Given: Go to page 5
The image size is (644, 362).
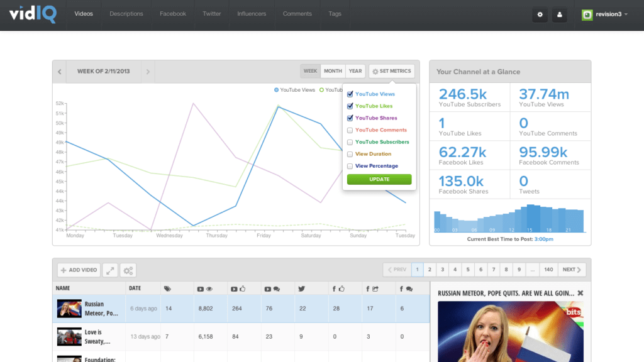Looking at the screenshot, I should [468, 270].
